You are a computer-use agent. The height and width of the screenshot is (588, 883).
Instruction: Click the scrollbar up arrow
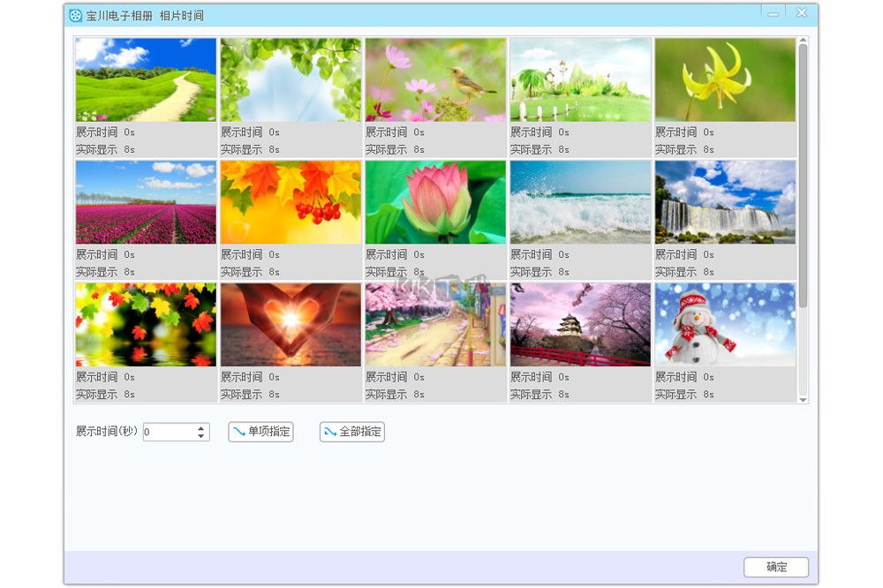tap(804, 41)
